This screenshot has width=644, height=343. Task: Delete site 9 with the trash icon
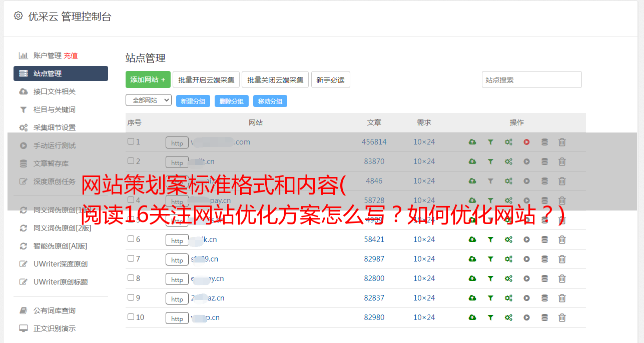click(x=562, y=298)
